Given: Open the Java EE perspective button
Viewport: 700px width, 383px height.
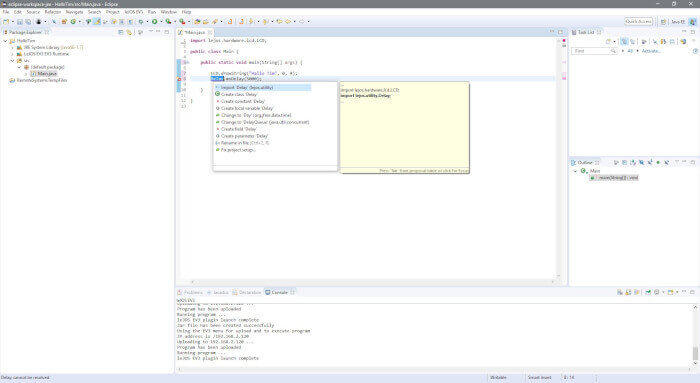Looking at the screenshot, I should 678,21.
